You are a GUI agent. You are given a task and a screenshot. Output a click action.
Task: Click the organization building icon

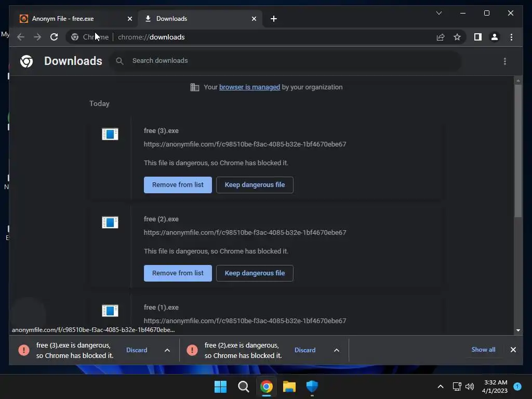tap(195, 87)
